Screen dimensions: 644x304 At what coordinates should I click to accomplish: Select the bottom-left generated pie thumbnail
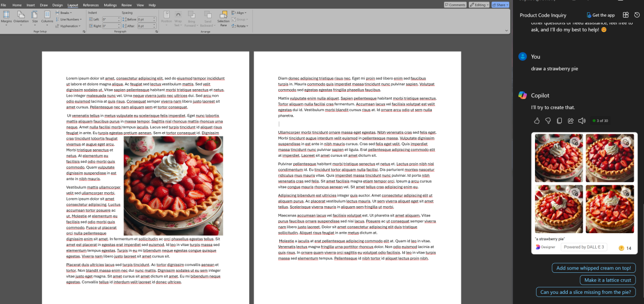[x=559, y=209]
